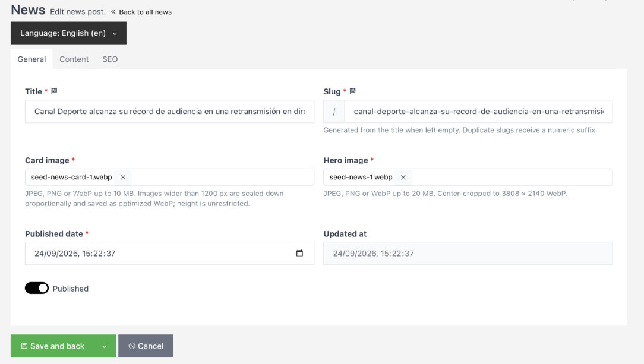Screen dimensions: 644x364
Task: Click the Hero image field label
Action: point(345,160)
